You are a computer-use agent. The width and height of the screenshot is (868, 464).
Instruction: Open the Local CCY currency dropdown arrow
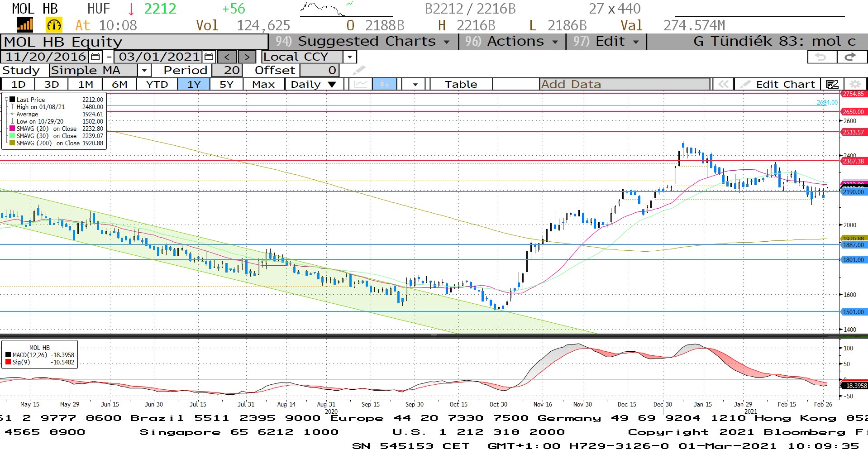(349, 57)
